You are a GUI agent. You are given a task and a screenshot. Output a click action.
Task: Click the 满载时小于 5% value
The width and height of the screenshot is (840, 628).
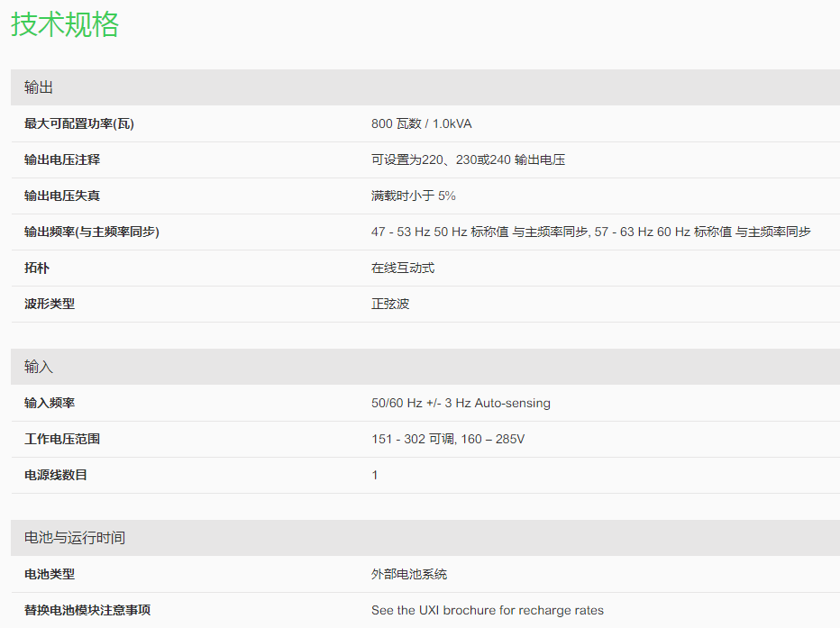pyautogui.click(x=414, y=196)
